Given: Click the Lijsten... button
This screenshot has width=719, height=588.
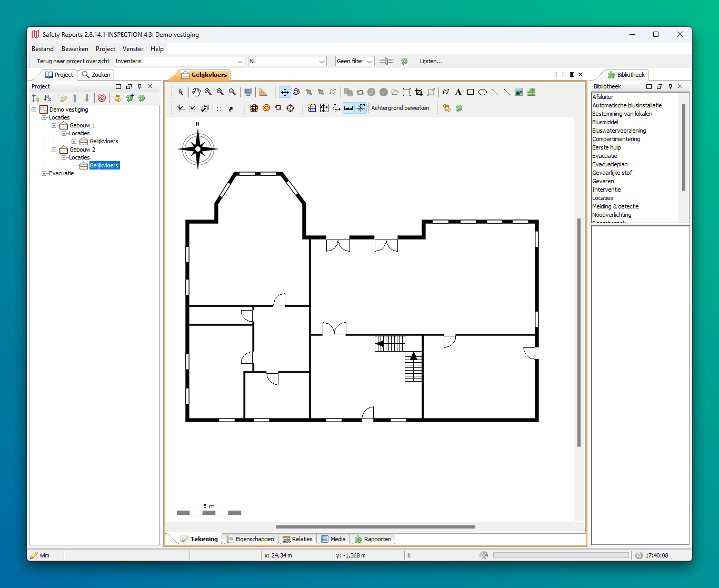Looking at the screenshot, I should pos(431,61).
